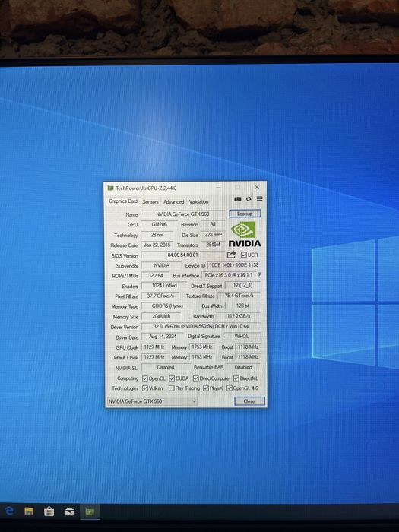
Task: Click the Subvendor value NVIDIA
Action: coord(161,265)
